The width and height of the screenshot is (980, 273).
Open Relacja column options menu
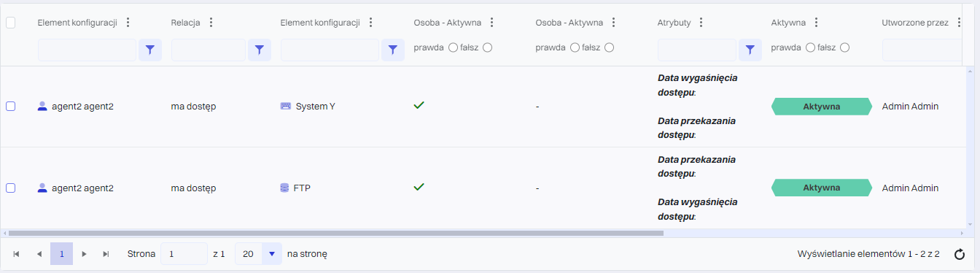coord(211,22)
